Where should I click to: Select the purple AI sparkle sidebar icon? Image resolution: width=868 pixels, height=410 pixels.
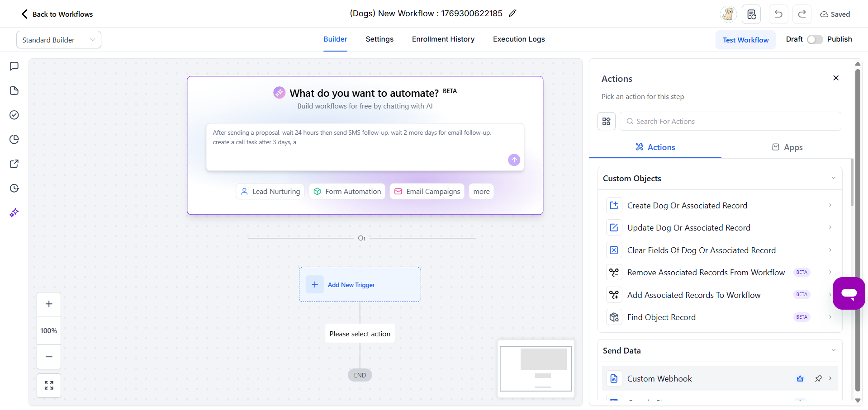[x=14, y=212]
